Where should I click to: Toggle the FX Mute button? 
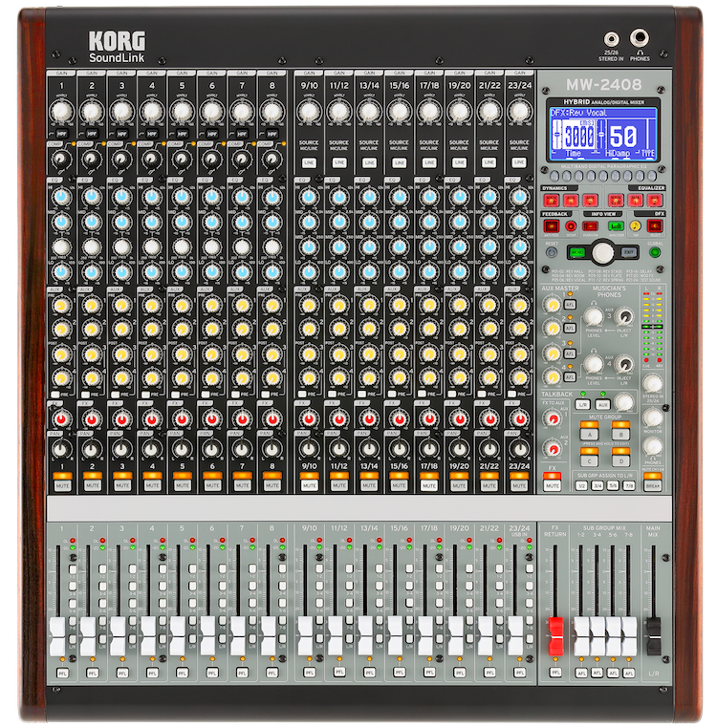tap(552, 485)
